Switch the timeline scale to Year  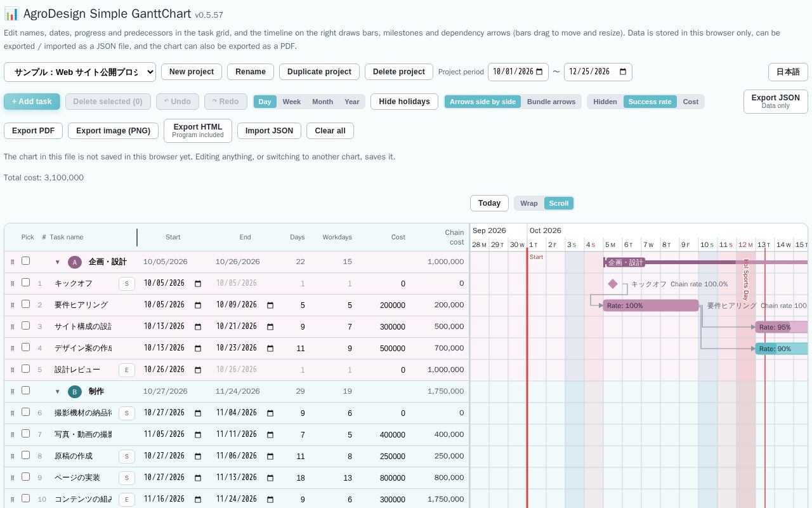point(352,102)
